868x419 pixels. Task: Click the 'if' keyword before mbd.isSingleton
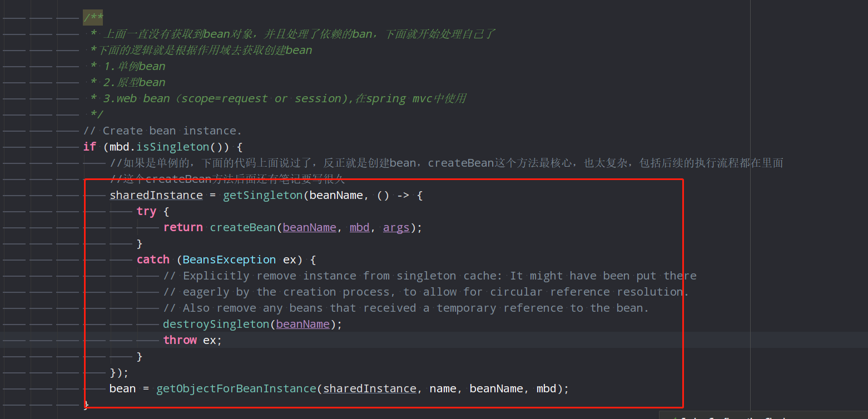[x=89, y=147]
